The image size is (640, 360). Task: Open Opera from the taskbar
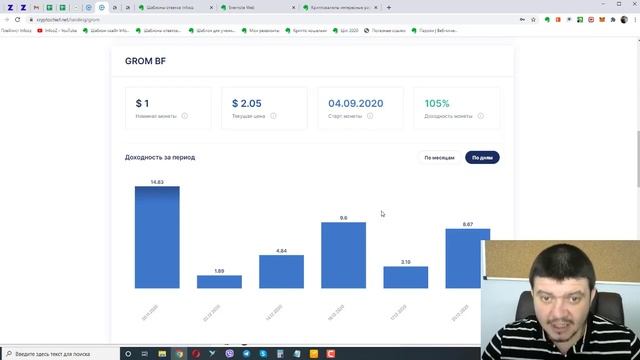pos(196,354)
